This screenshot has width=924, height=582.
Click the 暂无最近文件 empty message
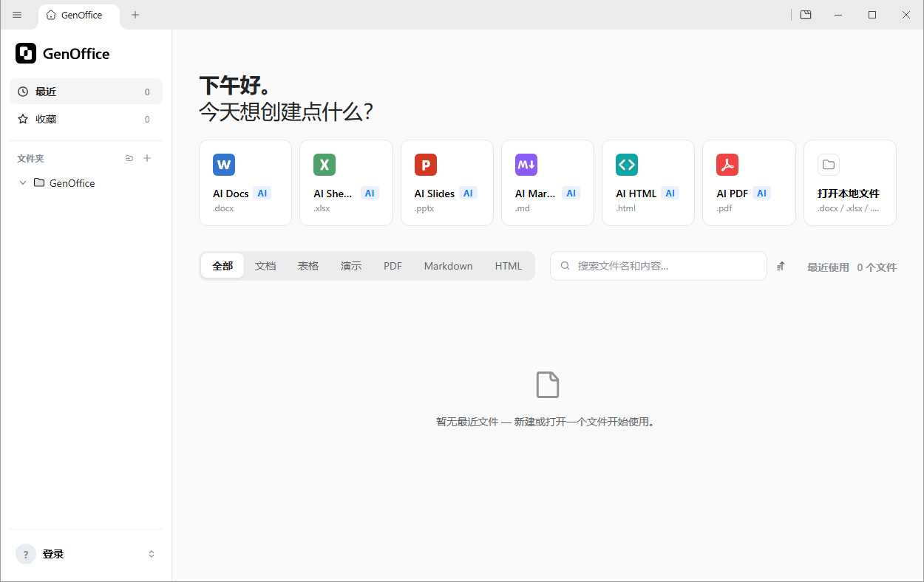coord(546,422)
